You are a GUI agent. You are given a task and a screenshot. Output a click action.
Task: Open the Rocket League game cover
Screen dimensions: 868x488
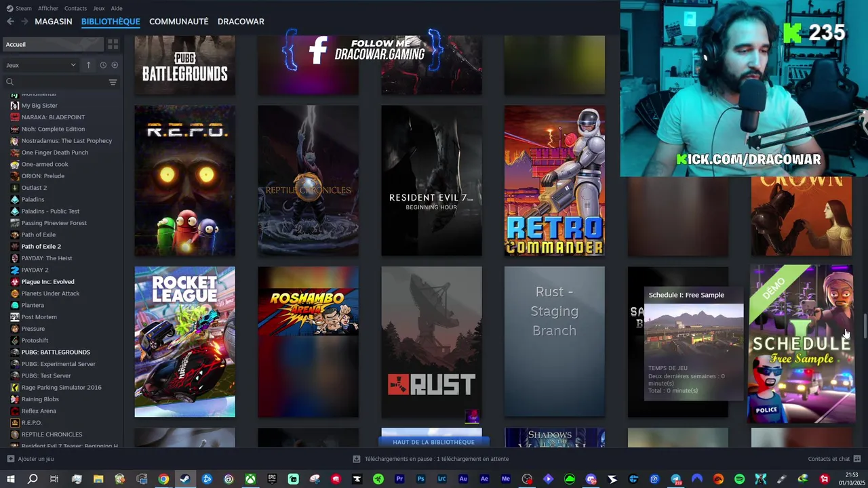click(184, 342)
